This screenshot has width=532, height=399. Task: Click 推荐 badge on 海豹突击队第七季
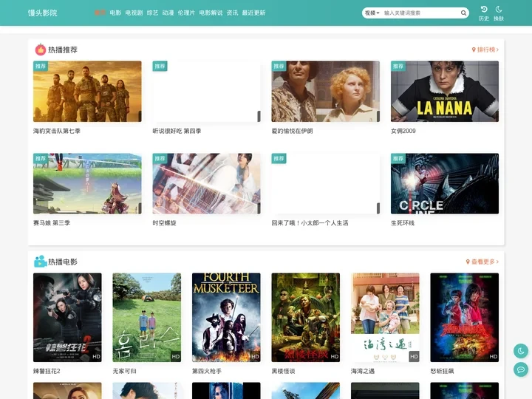(41, 66)
